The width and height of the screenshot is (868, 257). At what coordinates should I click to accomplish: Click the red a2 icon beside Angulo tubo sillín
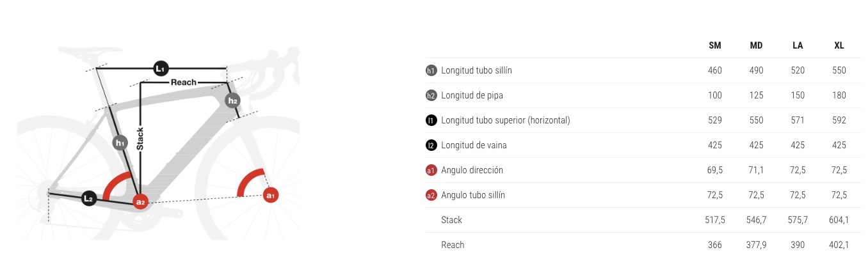(431, 195)
